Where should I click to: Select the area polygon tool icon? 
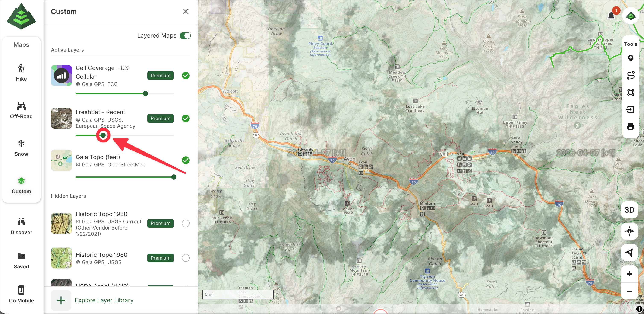[x=630, y=92]
